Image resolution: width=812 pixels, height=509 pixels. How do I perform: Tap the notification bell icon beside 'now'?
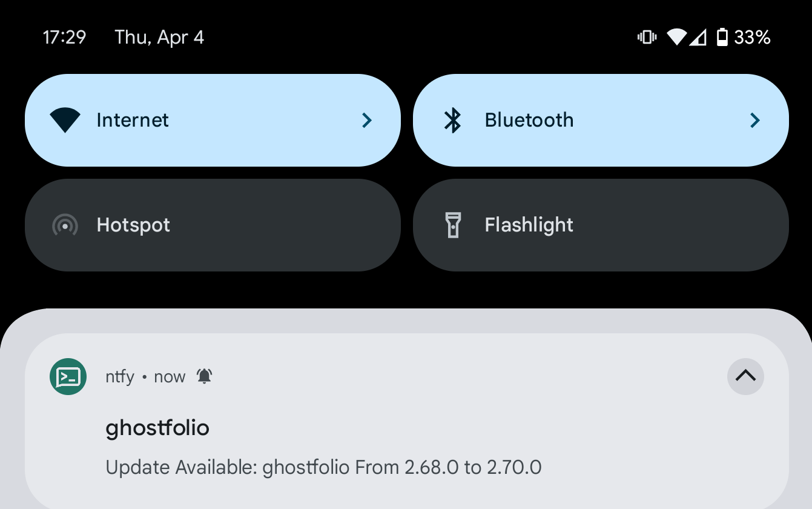(205, 376)
